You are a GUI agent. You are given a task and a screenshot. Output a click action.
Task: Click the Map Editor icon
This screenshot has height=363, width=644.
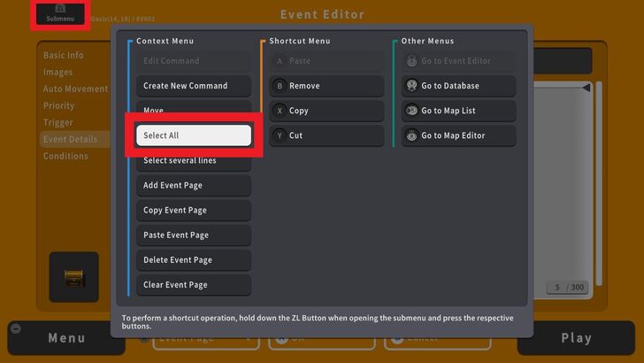tap(411, 135)
